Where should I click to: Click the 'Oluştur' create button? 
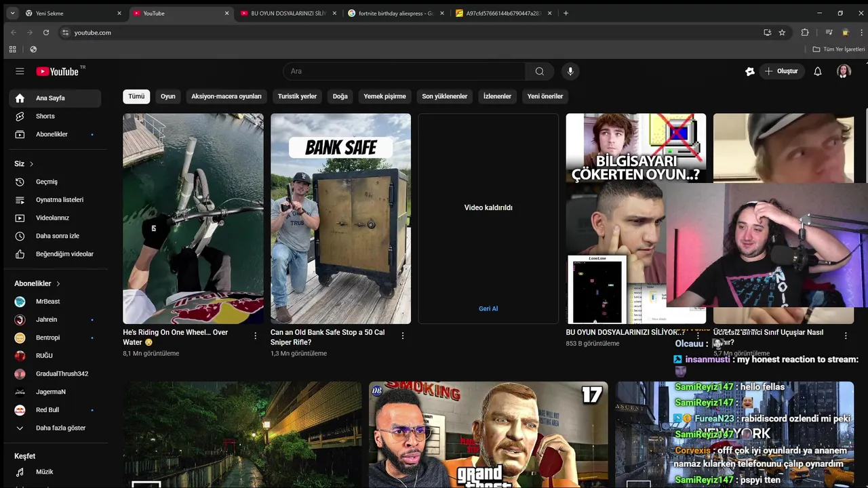[781, 71]
